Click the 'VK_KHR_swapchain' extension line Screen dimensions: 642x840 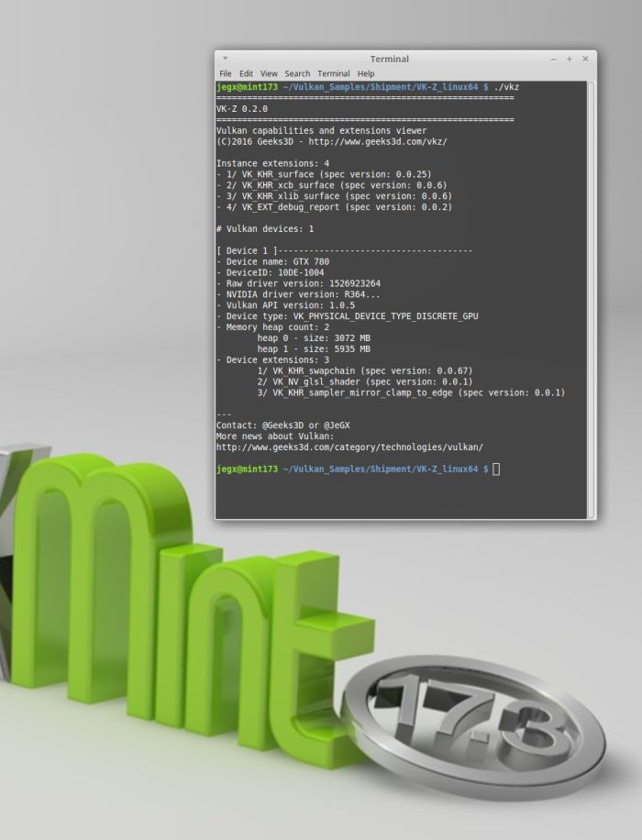(x=365, y=370)
